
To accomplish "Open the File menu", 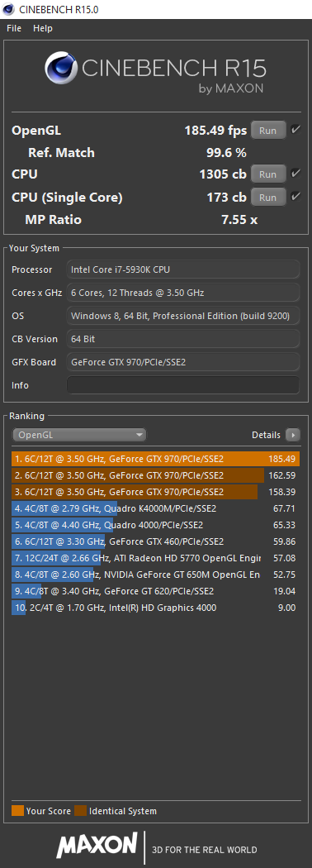I will click(14, 28).
